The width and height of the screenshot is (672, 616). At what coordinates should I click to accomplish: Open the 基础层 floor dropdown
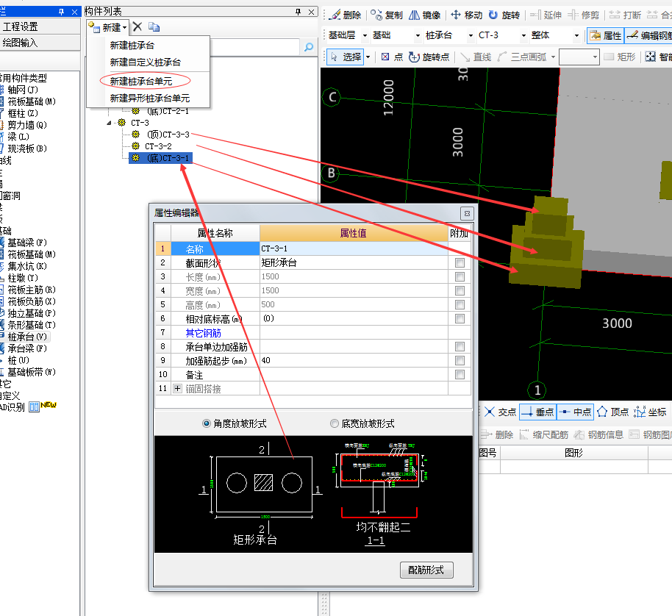coord(365,35)
